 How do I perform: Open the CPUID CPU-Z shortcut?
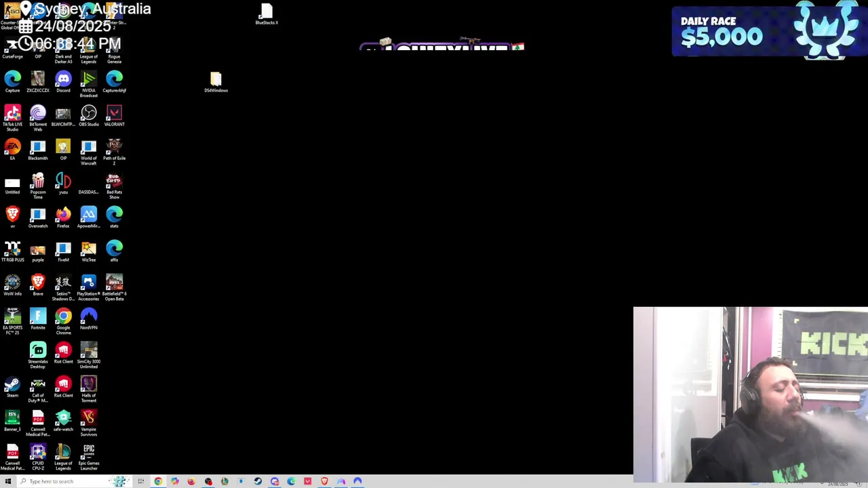click(x=38, y=456)
